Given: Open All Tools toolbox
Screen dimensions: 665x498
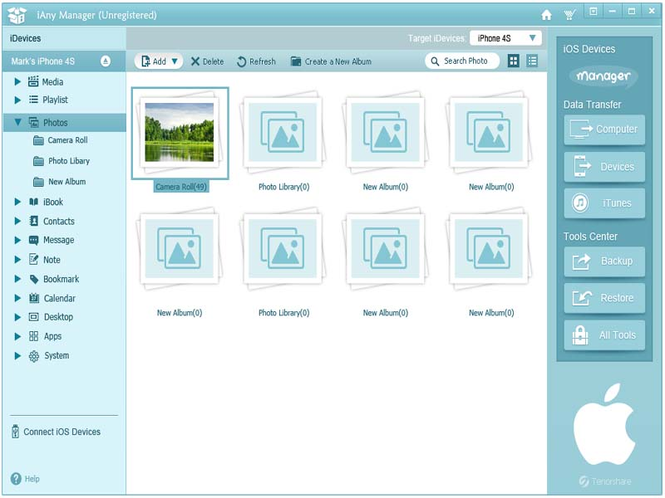Looking at the screenshot, I should tap(604, 335).
